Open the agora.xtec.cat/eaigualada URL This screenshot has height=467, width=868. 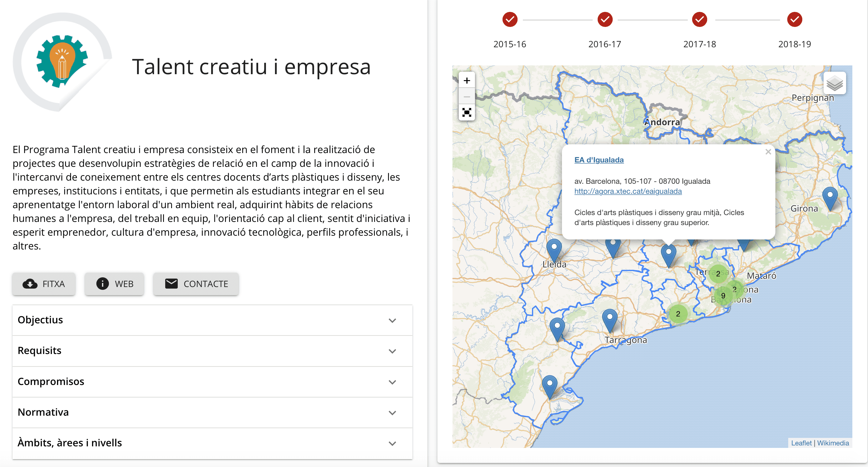pos(628,191)
